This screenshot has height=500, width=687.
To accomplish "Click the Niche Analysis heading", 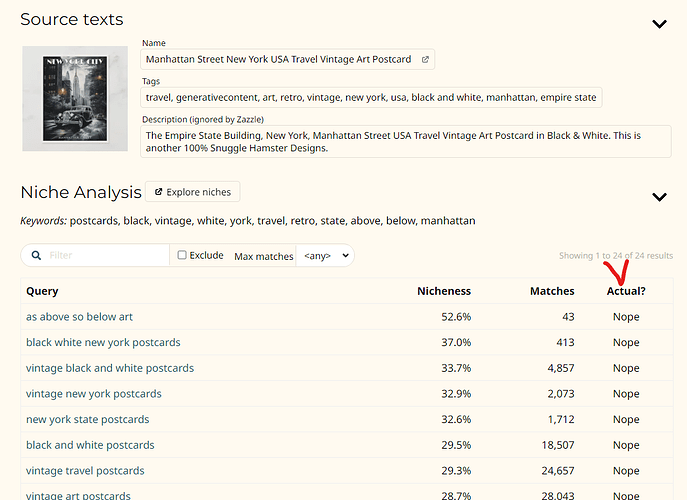I will (x=81, y=192).
